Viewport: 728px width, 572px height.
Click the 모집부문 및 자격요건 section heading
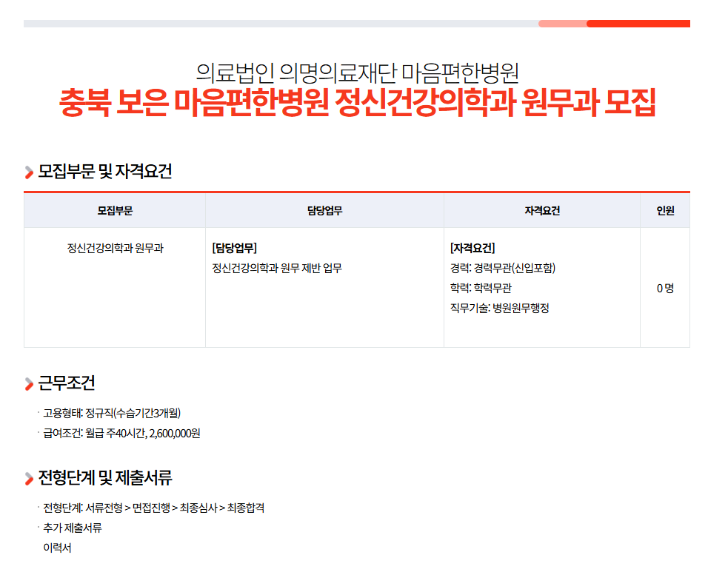[105, 172]
